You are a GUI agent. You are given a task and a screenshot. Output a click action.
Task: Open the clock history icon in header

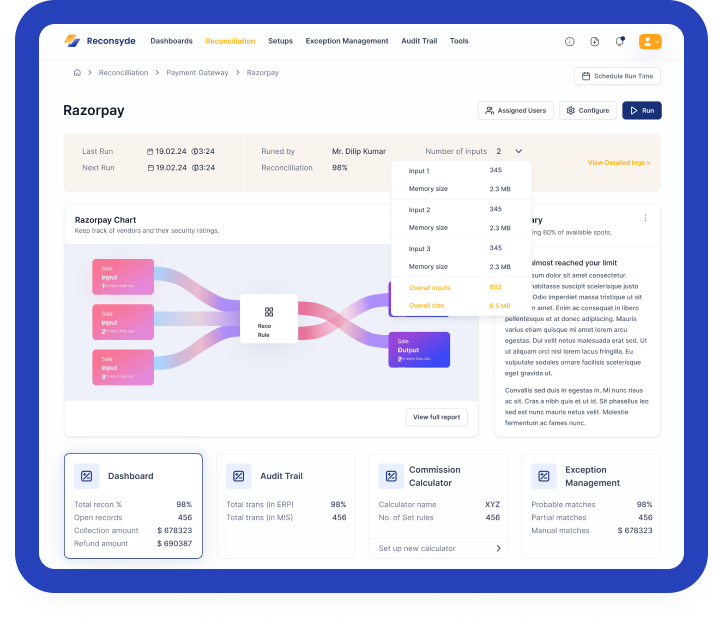click(594, 41)
